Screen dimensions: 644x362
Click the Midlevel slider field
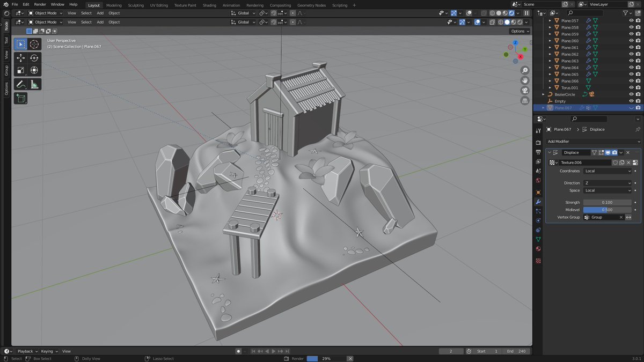(x=608, y=210)
